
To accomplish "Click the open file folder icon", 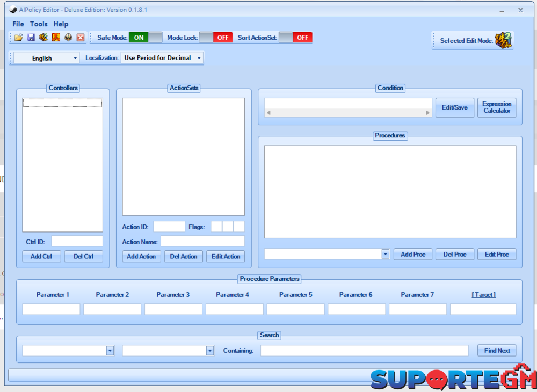I will click(19, 38).
